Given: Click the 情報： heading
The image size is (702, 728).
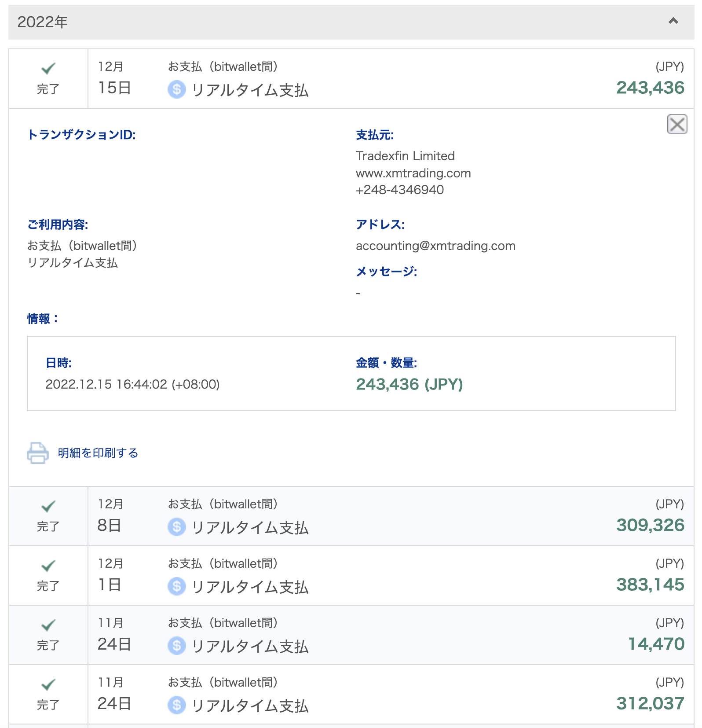Looking at the screenshot, I should 43,318.
